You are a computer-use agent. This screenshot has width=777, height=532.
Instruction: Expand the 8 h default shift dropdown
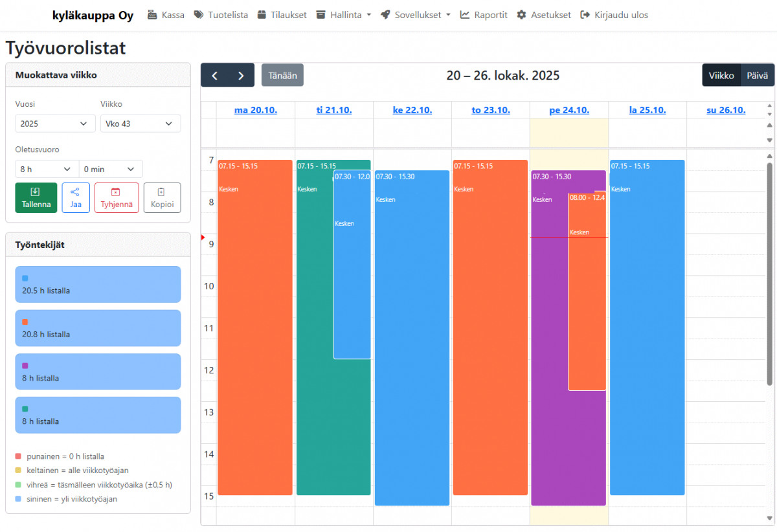[47, 169]
